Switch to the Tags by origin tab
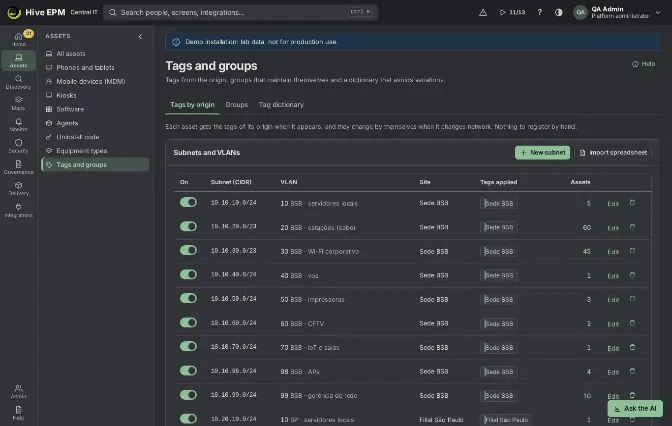 pyautogui.click(x=192, y=105)
